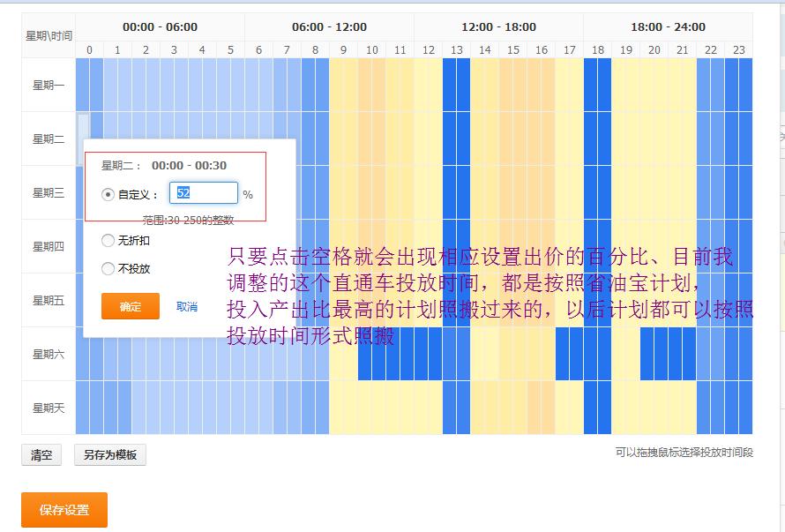Click 星期三 first half-hour cell of hour 18

[591, 192]
